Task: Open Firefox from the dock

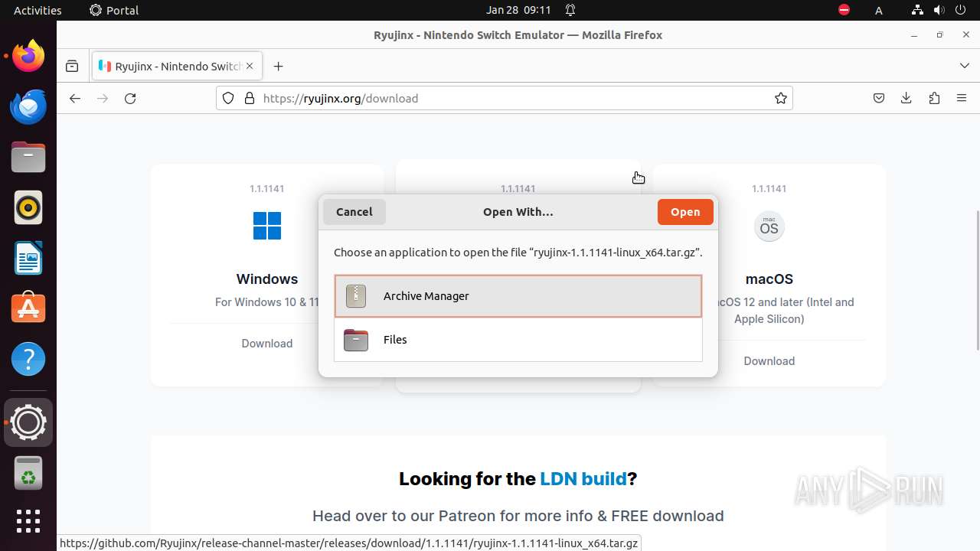Action: tap(28, 56)
